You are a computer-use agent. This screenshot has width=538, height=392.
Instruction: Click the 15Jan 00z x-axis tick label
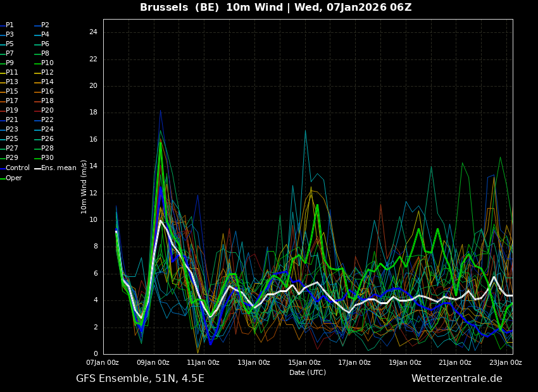pyautogui.click(x=304, y=362)
